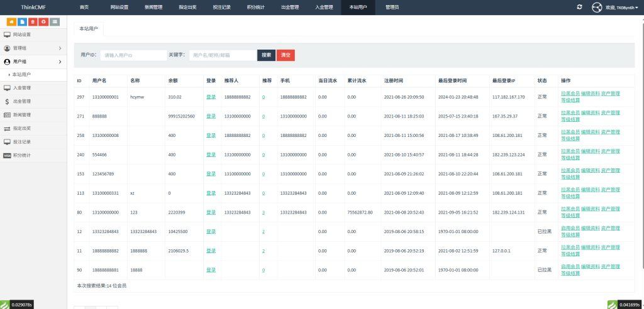The height and width of the screenshot is (309, 644).
Task: Focus the 用户ID input field
Action: [133, 55]
